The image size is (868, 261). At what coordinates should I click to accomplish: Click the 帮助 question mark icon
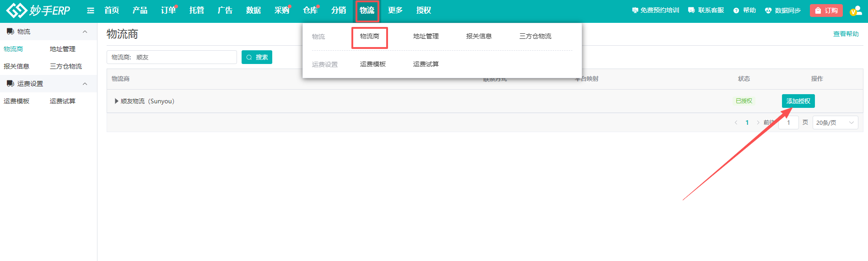(736, 11)
